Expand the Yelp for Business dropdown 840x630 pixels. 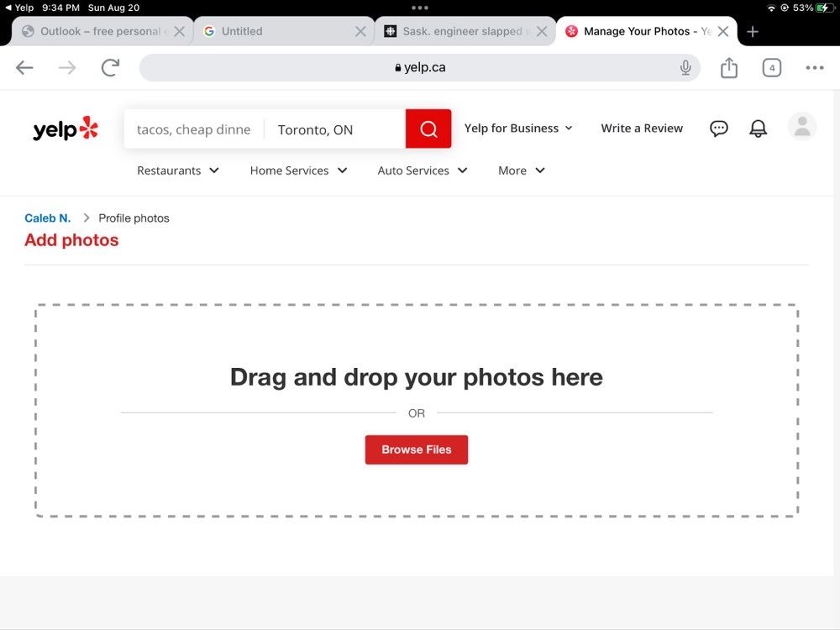point(518,129)
